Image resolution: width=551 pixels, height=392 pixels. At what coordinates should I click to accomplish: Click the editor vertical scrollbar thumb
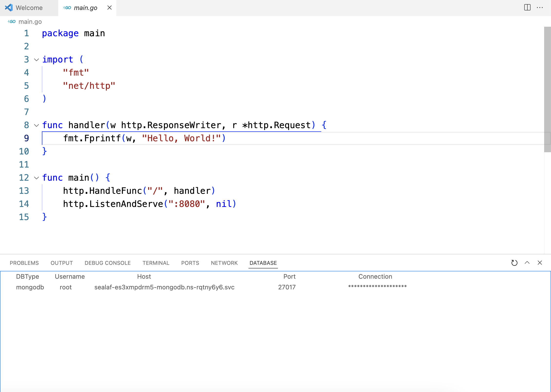(x=547, y=89)
